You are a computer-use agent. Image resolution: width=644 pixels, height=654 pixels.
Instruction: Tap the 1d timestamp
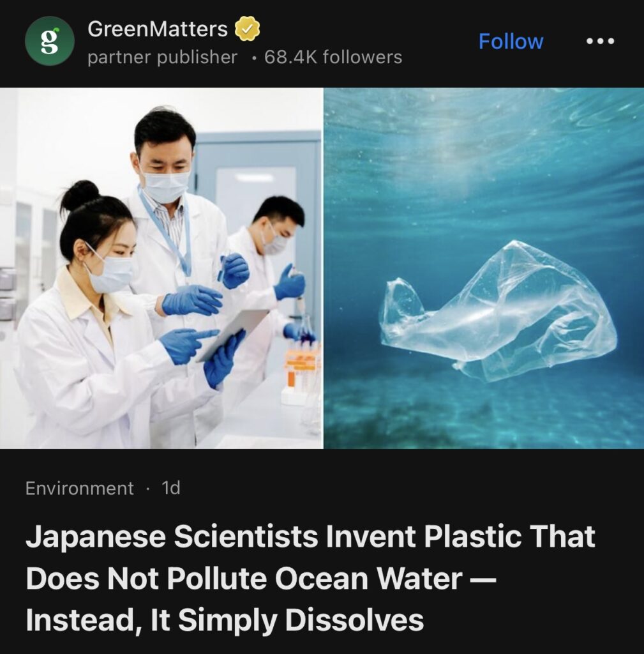click(171, 487)
